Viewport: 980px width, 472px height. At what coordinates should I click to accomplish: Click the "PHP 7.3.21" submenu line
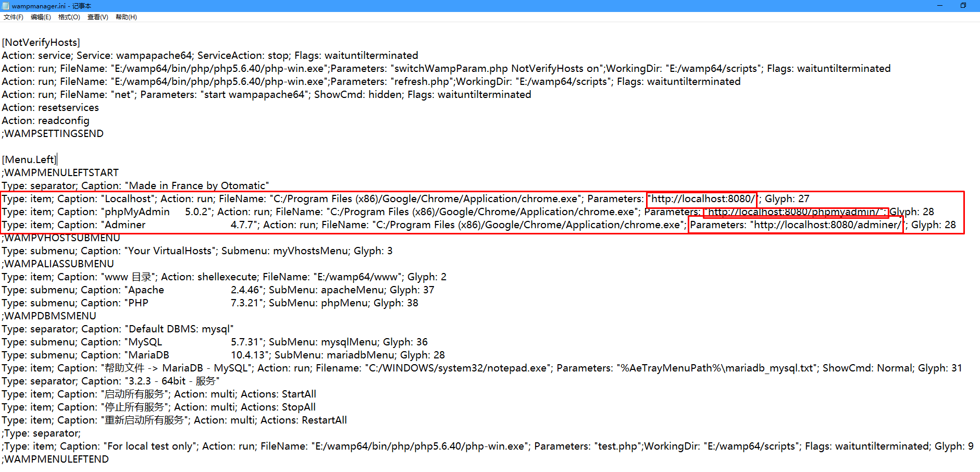(x=210, y=303)
